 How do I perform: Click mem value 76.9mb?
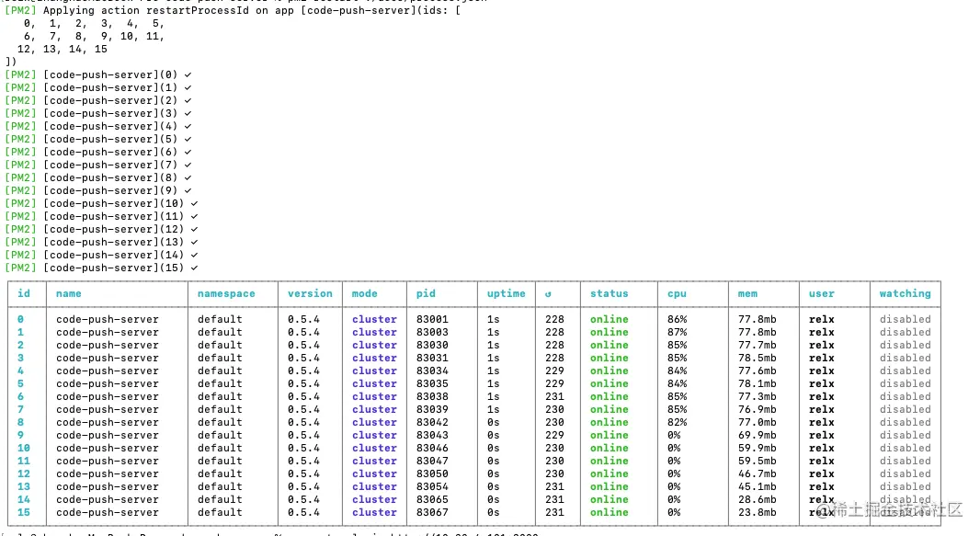[757, 409]
